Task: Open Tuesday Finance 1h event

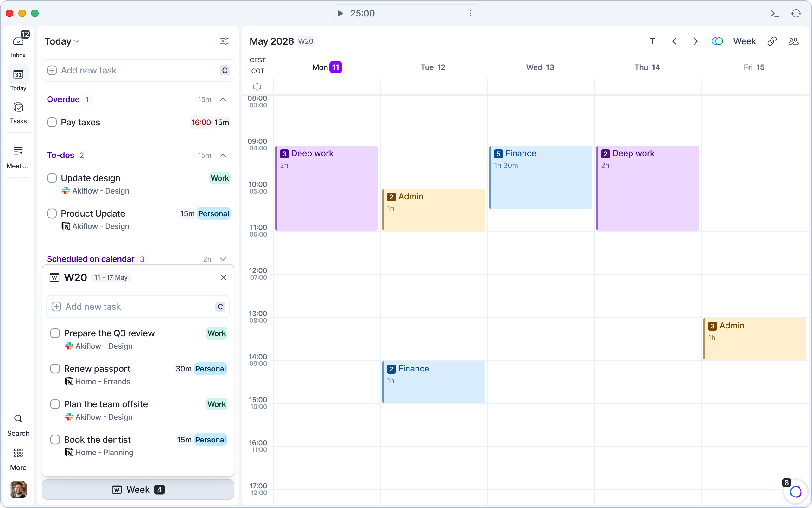Action: tap(433, 382)
